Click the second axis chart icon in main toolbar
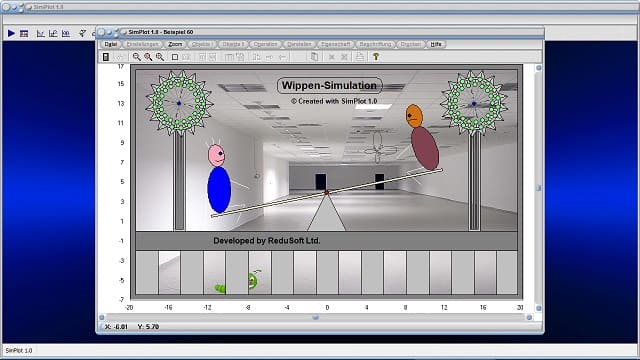 (x=53, y=33)
